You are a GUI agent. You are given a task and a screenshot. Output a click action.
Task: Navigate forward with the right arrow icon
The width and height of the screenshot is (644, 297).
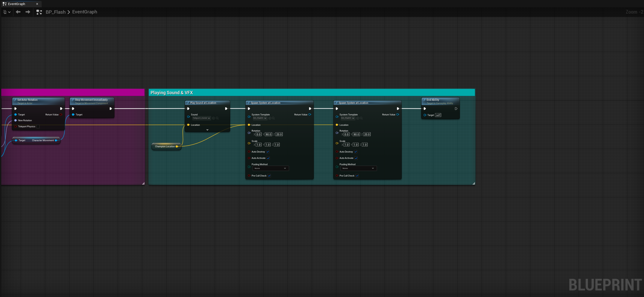[x=28, y=12]
